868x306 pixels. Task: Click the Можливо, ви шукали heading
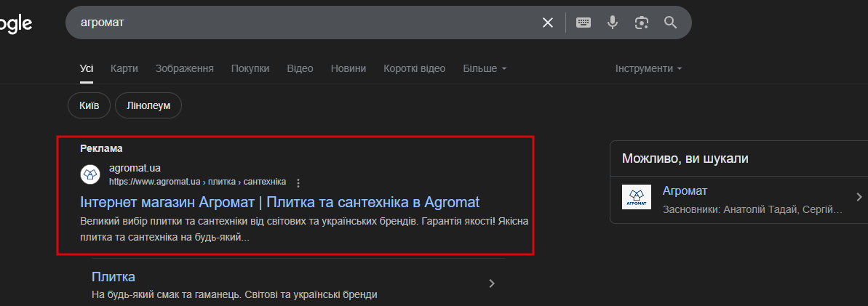(x=685, y=158)
